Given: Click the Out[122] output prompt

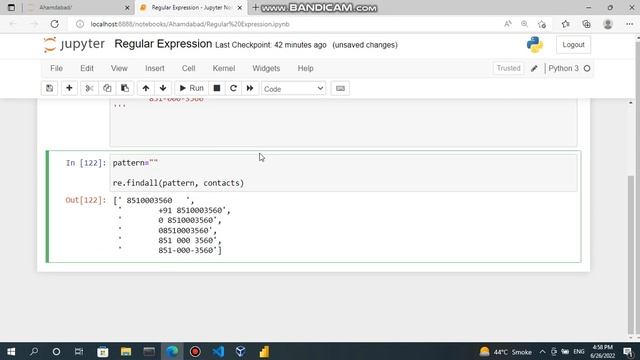Looking at the screenshot, I should pos(86,200).
